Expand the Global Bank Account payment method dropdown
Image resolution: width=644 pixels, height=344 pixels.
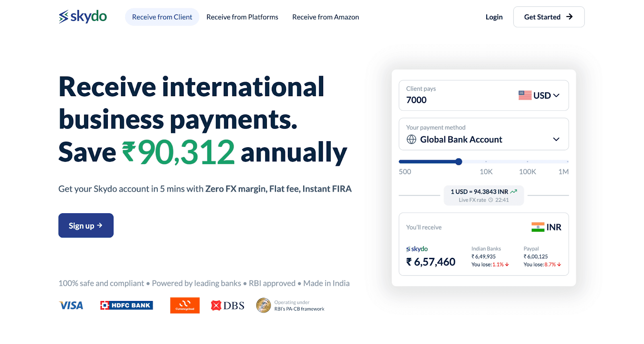coord(483,134)
